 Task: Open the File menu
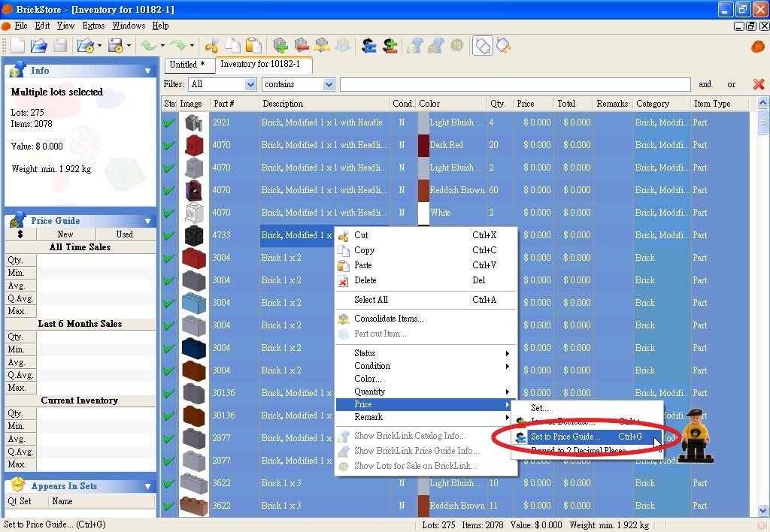click(21, 26)
